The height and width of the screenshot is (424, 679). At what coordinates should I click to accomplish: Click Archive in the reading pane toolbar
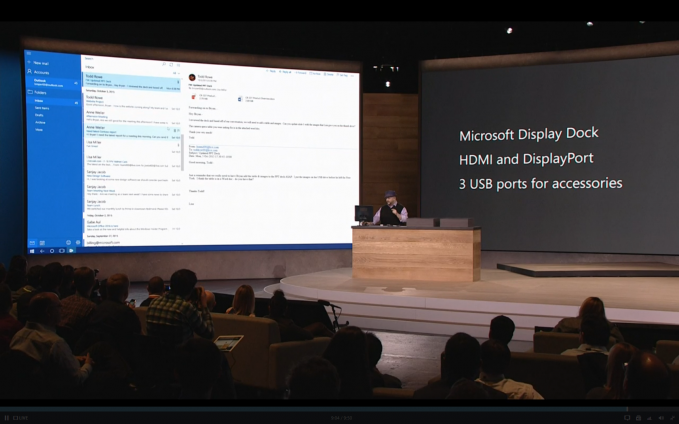coord(316,74)
